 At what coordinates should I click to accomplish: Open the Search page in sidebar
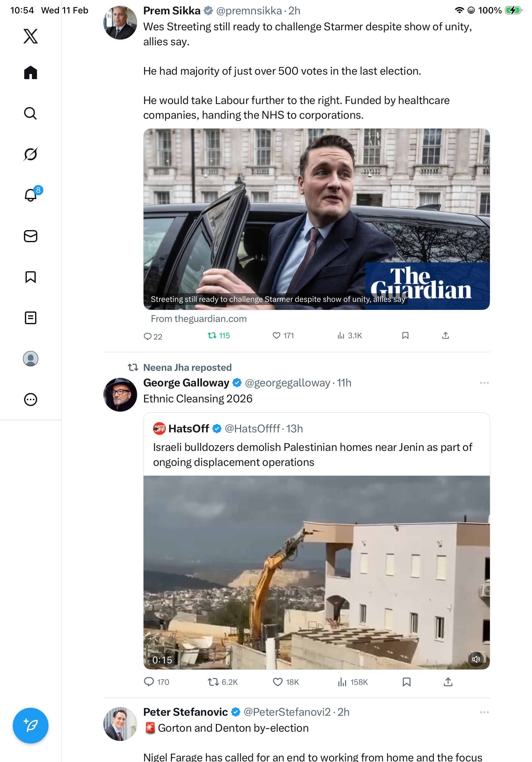point(31,114)
